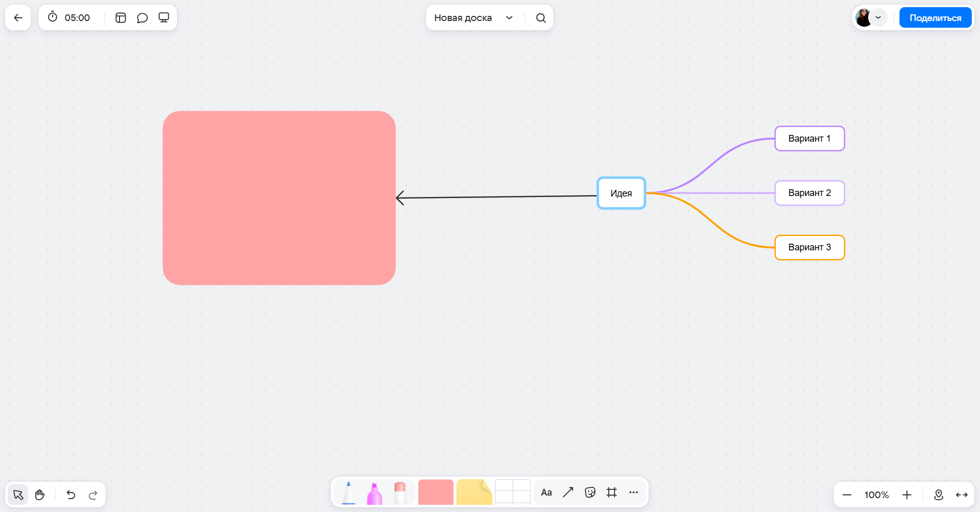Image resolution: width=980 pixels, height=512 pixels.
Task: Select the black arrow connector line
Action: click(496, 196)
